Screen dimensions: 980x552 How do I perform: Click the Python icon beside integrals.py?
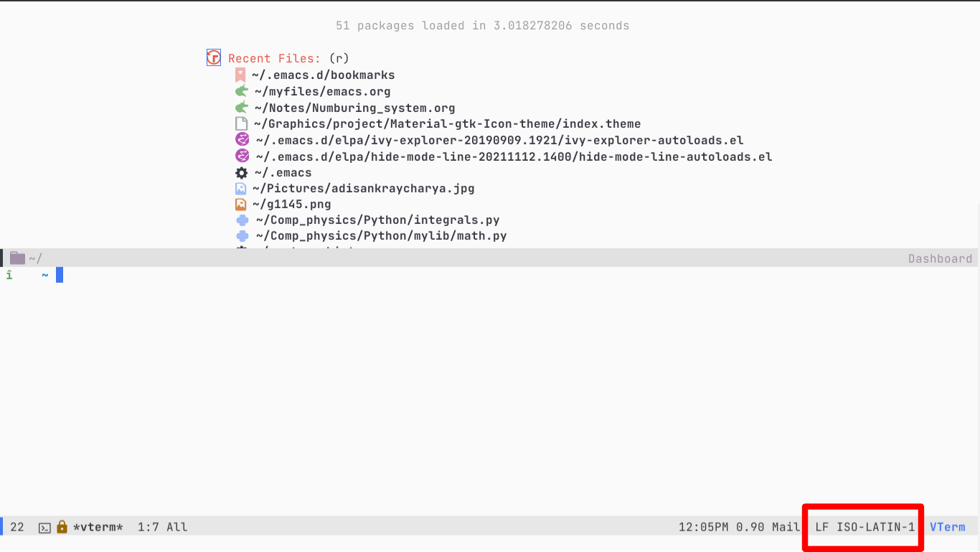[242, 220]
